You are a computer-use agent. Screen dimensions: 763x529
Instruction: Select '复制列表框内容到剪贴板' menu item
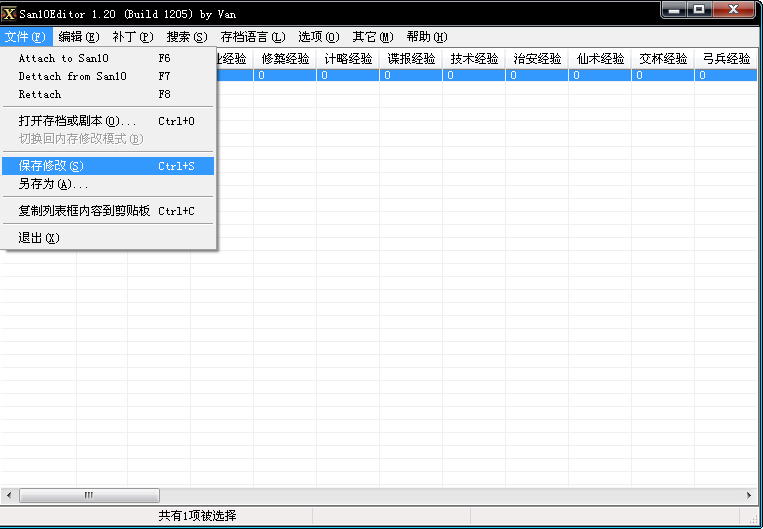85,211
